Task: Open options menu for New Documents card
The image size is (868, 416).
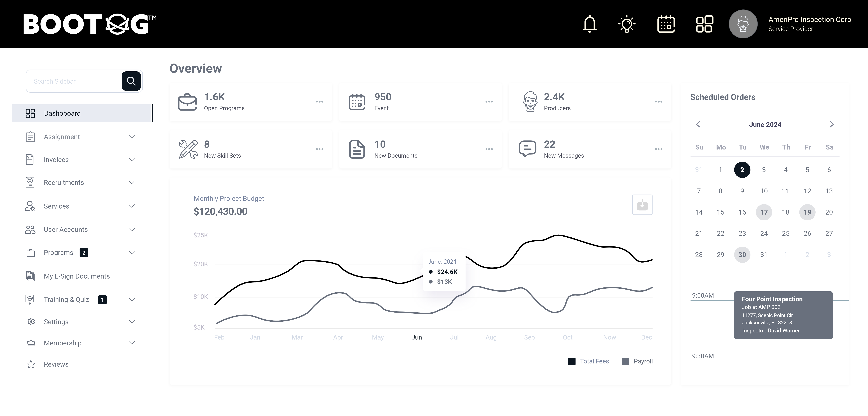Action: pos(489,149)
